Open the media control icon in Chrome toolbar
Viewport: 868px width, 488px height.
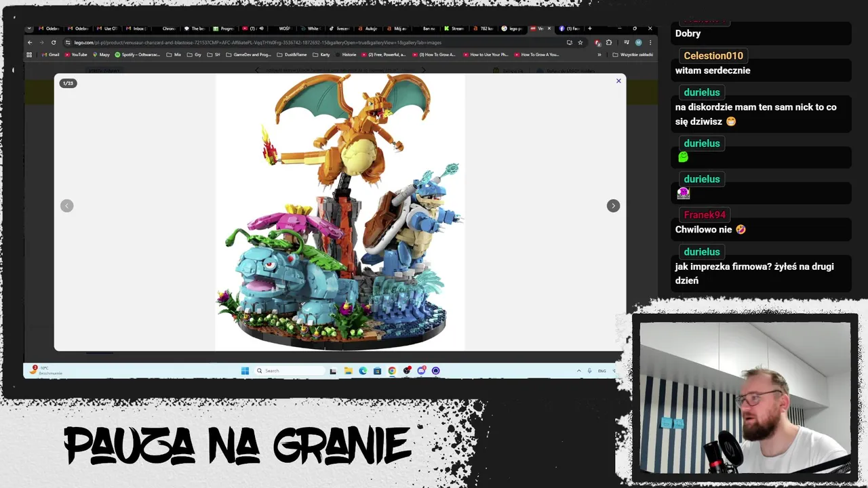click(x=627, y=42)
